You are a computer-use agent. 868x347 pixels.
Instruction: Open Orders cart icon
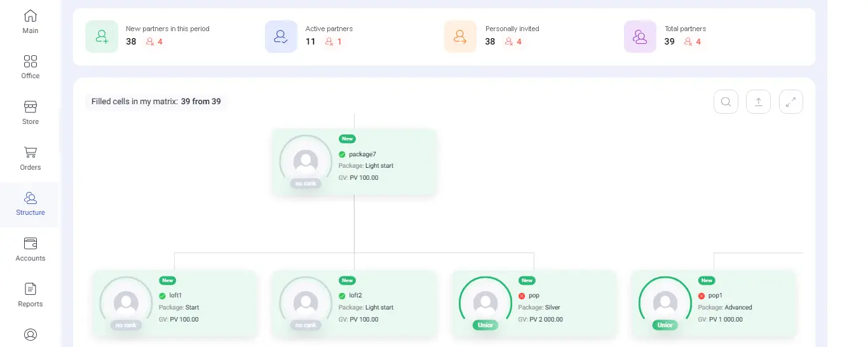[31, 158]
